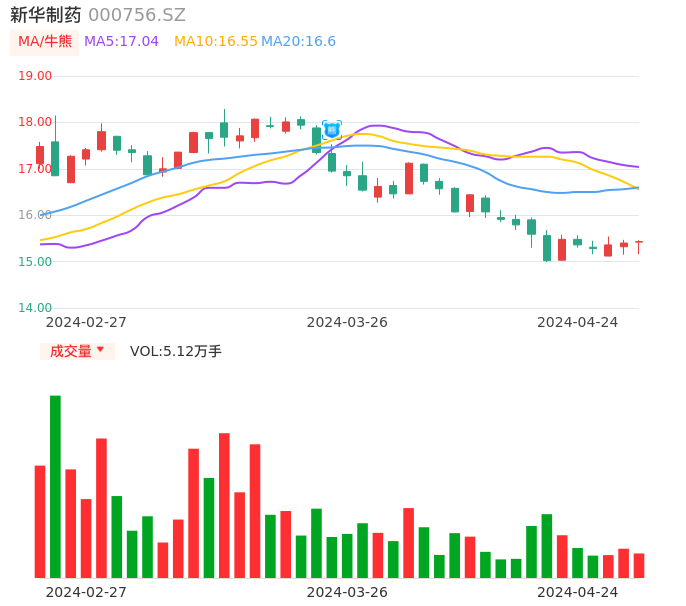The width and height of the screenshot is (686, 606).
Task: Click the bear marker icon on the candlestick chart
Action: (x=332, y=130)
